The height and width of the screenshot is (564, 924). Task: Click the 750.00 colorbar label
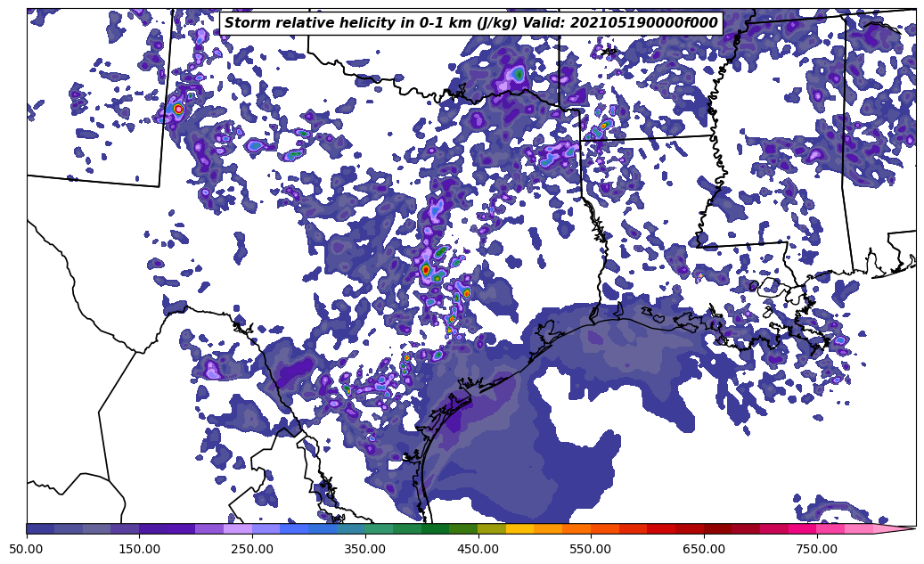[817, 549]
